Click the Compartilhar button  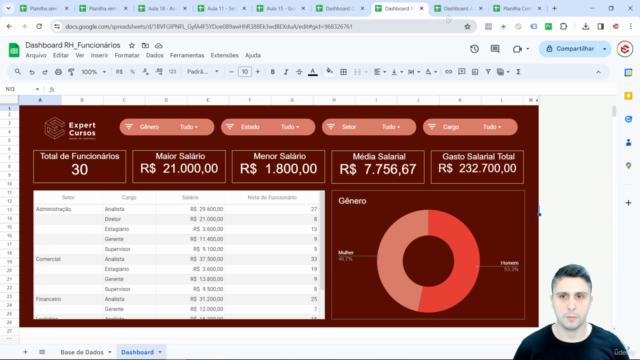pyautogui.click(x=570, y=49)
